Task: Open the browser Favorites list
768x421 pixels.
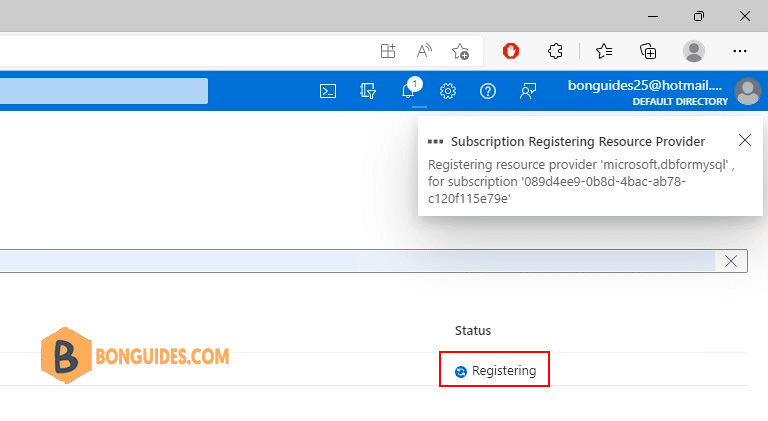Action: tap(604, 51)
